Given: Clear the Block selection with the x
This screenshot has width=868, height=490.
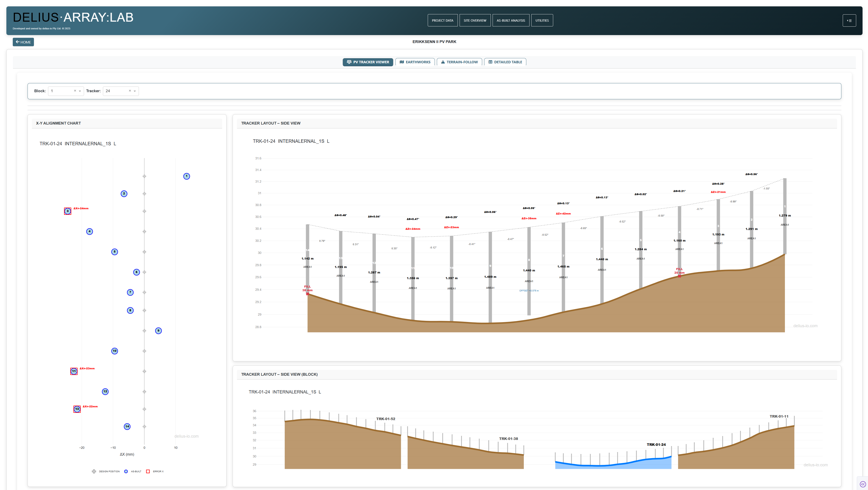Looking at the screenshot, I should coord(75,91).
